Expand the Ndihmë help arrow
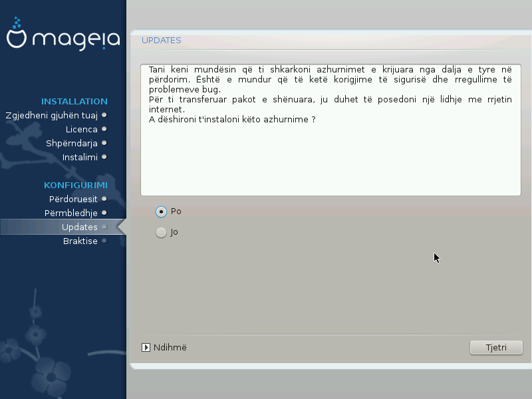The width and height of the screenshot is (532, 399). click(146, 347)
